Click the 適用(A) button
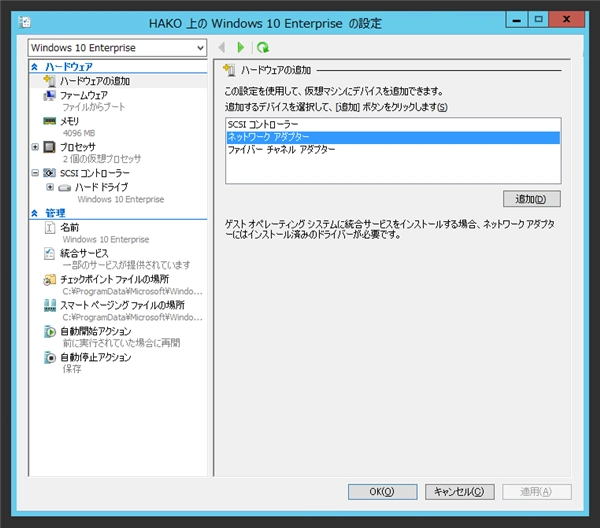600x528 pixels. 536,492
